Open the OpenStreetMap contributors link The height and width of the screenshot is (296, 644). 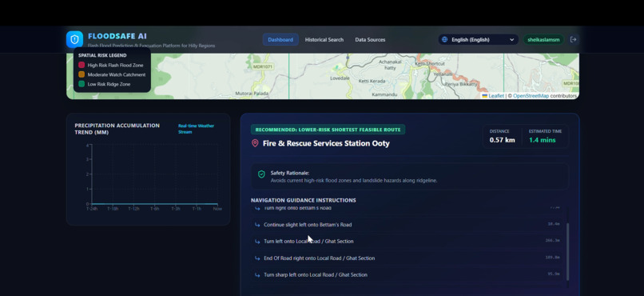[x=531, y=96]
